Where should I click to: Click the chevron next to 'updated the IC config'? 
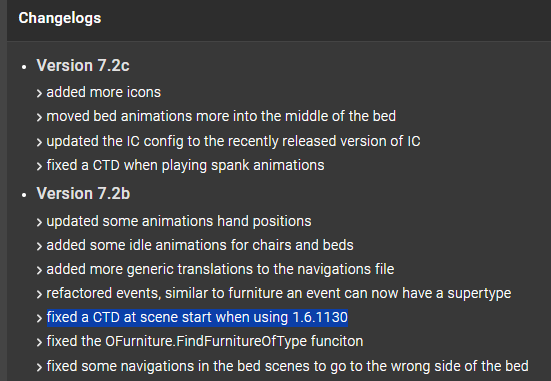[x=39, y=142]
